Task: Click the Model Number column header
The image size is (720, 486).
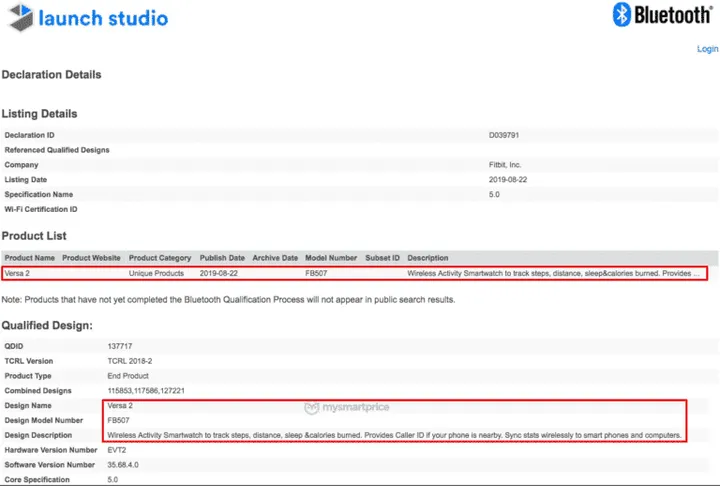Action: [331, 258]
